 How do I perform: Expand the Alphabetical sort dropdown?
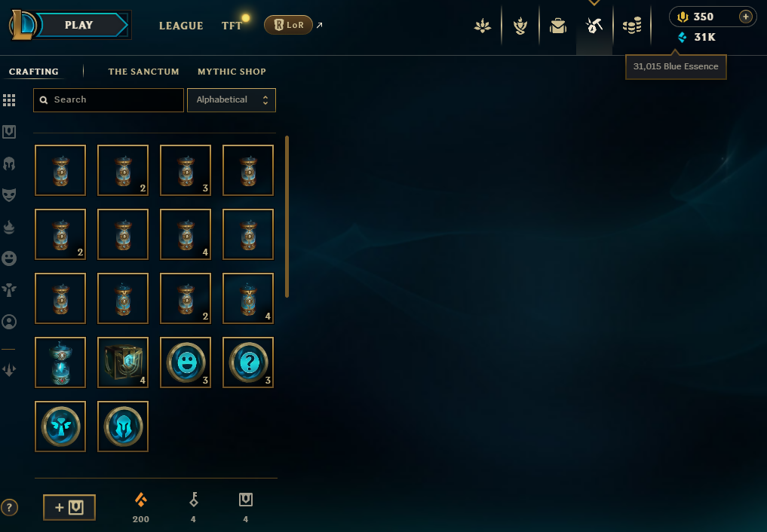[232, 100]
